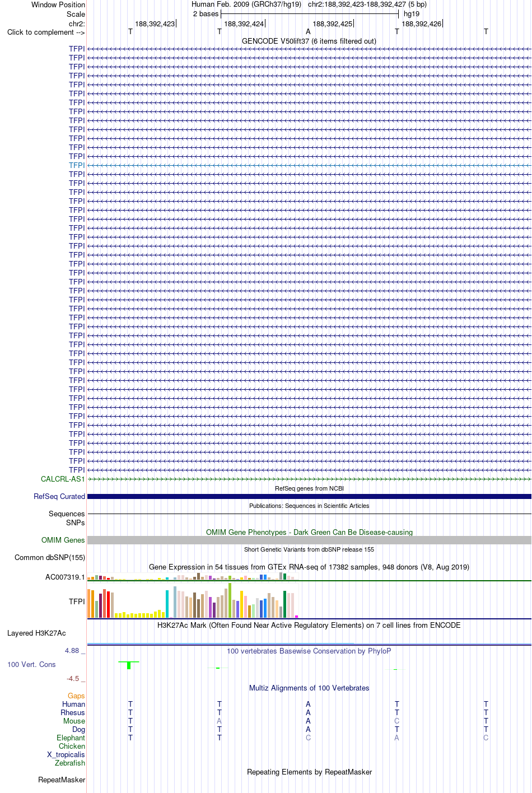Viewport: 532px width, 793px height.
Task: Open 'OMIM Gene Phenotypes' track title
Action: tap(309, 532)
